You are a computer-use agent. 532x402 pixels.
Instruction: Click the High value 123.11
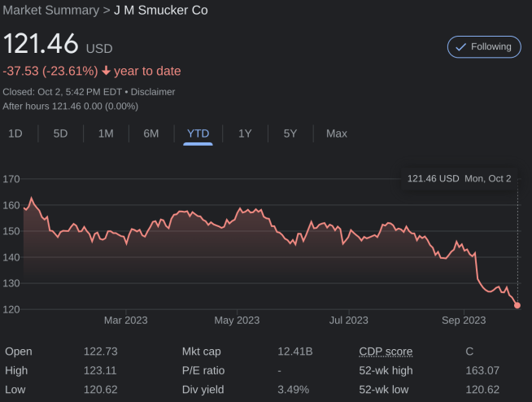pos(100,370)
